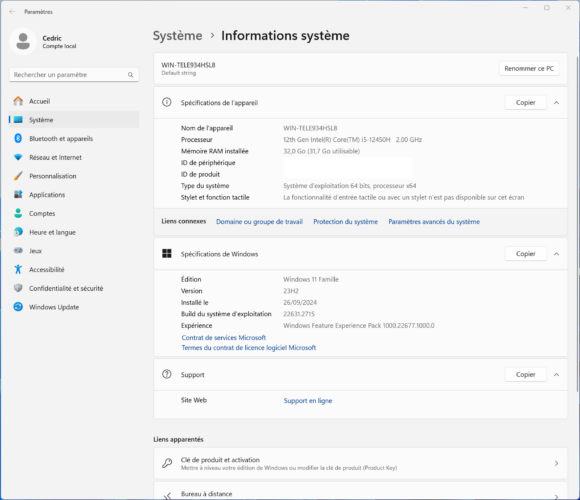Click Windows 11 Famille edition value
580x500 pixels.
(x=311, y=279)
